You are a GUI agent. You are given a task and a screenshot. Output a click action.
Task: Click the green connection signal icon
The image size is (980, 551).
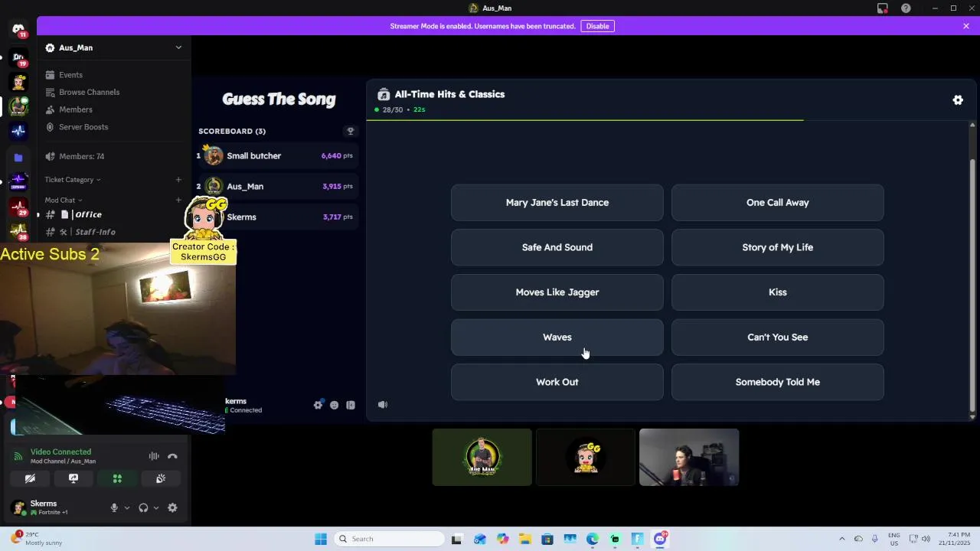18,456
